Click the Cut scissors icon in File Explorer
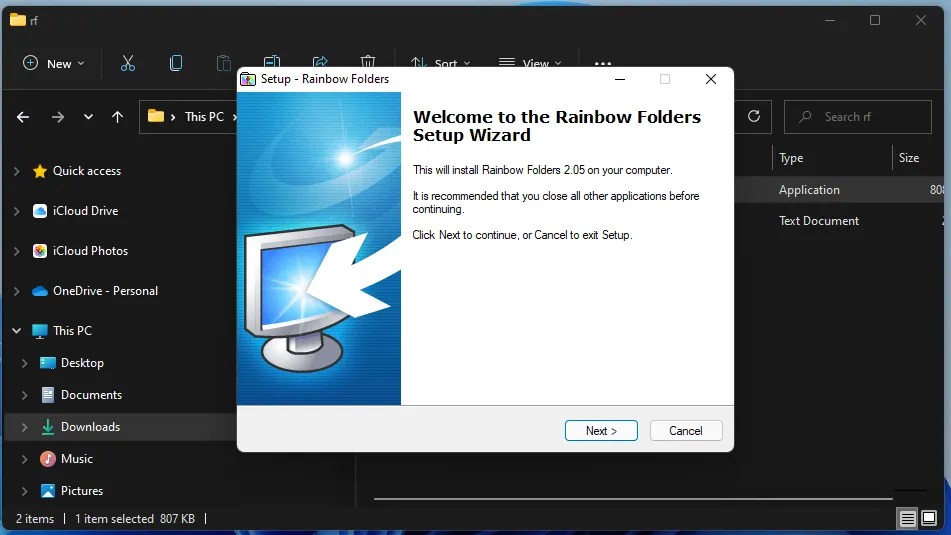Viewport: 951px width, 535px height. click(x=127, y=63)
